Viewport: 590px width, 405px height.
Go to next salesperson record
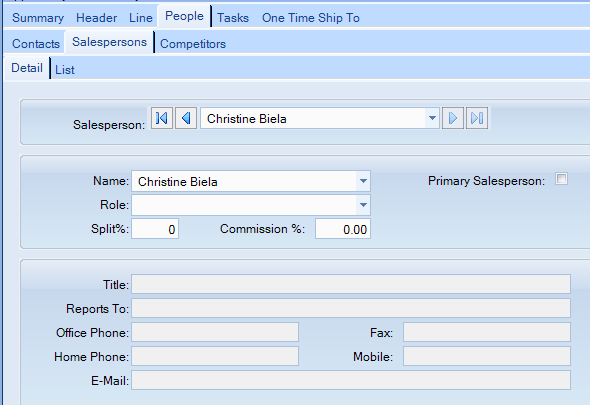click(453, 118)
